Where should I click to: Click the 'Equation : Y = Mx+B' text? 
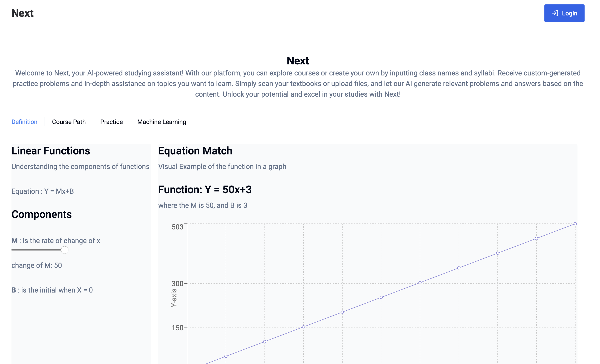coord(43,191)
